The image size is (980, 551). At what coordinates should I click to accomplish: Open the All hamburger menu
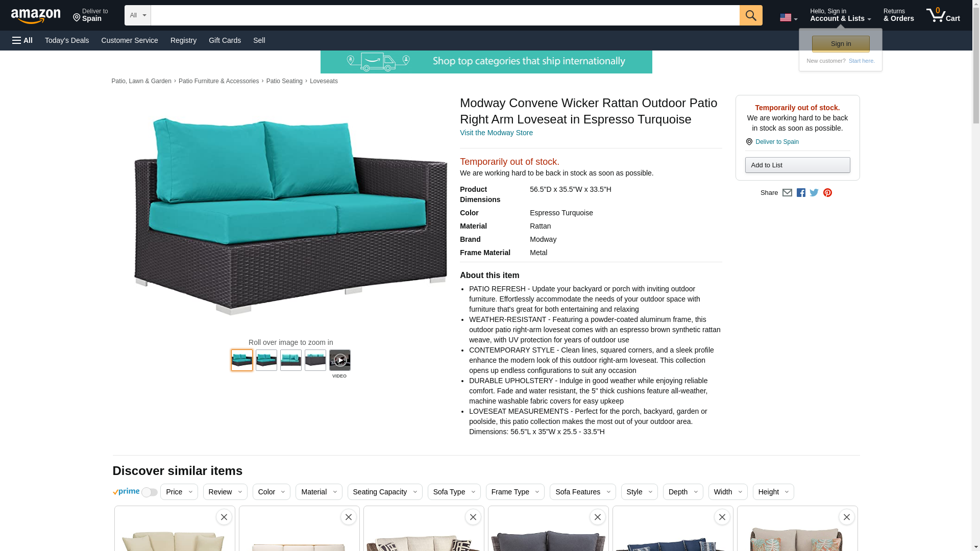pos(22,40)
